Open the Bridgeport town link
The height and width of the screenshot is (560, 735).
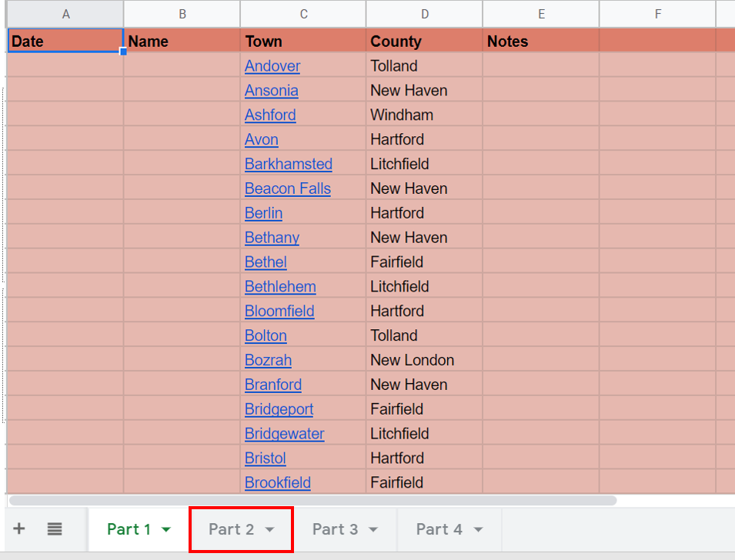(279, 409)
